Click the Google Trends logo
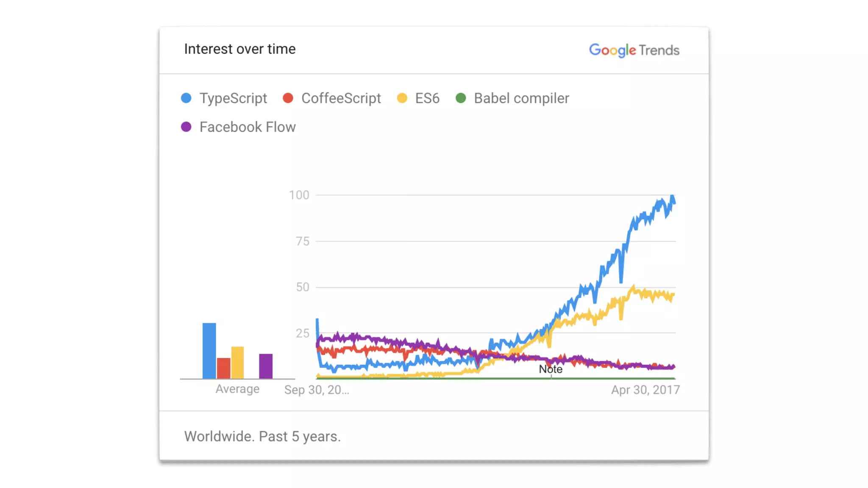The height and width of the screenshot is (488, 868). coord(634,50)
